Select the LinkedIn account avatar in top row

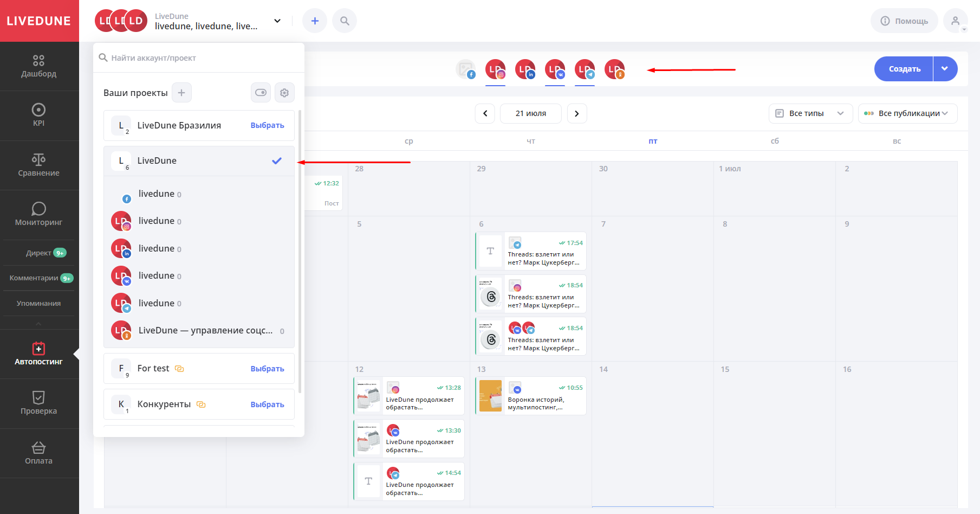(x=525, y=69)
